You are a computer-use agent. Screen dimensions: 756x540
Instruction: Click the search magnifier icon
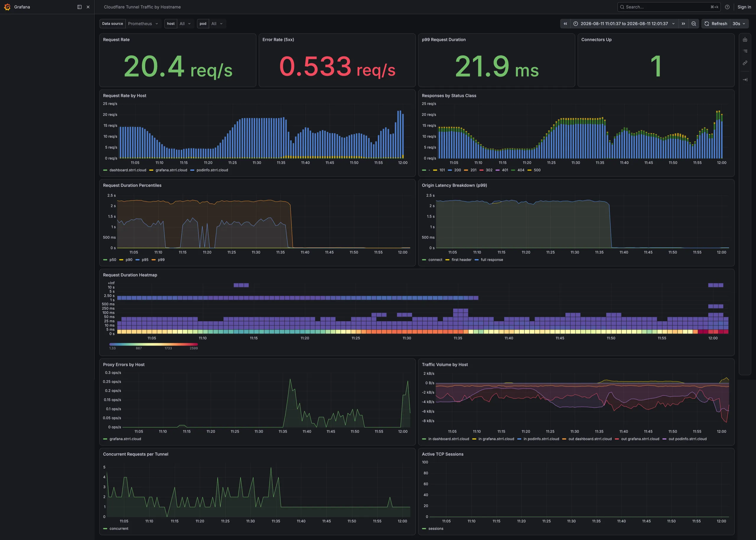click(x=622, y=7)
